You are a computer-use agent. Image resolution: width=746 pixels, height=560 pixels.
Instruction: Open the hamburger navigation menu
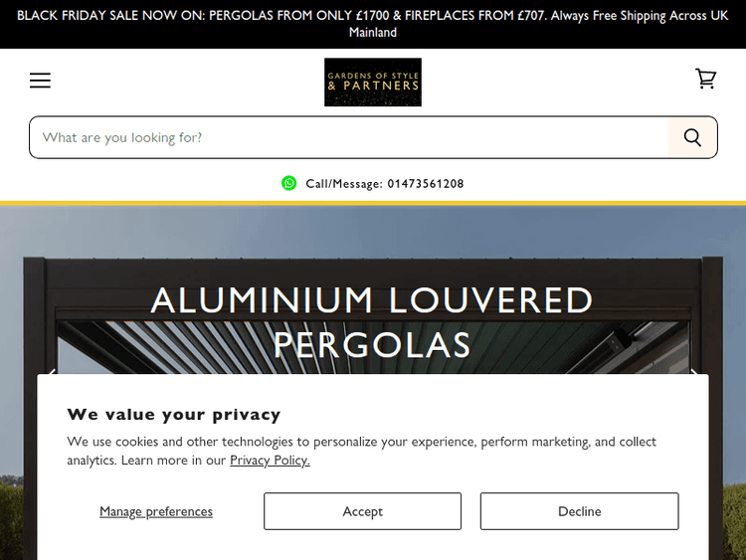click(x=40, y=81)
